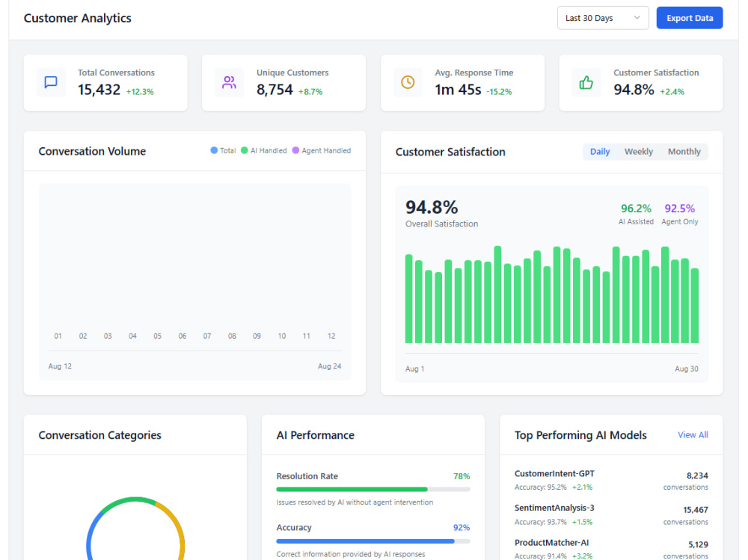
Task: Click the 15,467 conversations count
Action: (695, 510)
